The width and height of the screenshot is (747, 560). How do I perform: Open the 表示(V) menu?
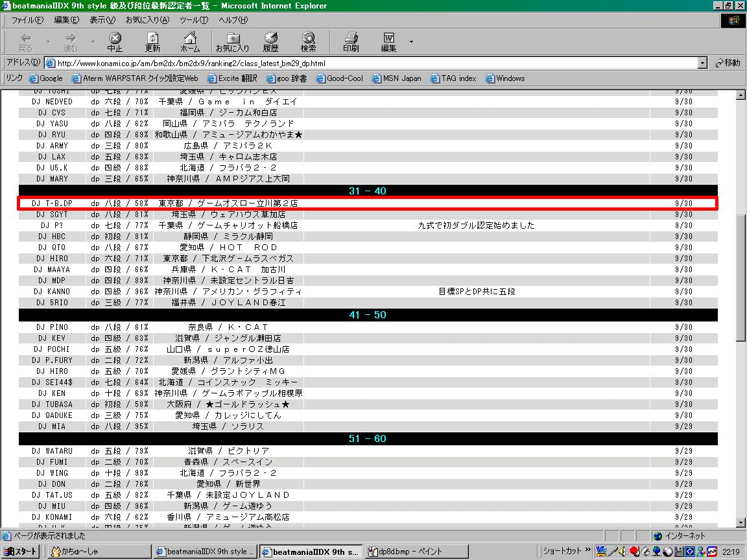[x=102, y=20]
